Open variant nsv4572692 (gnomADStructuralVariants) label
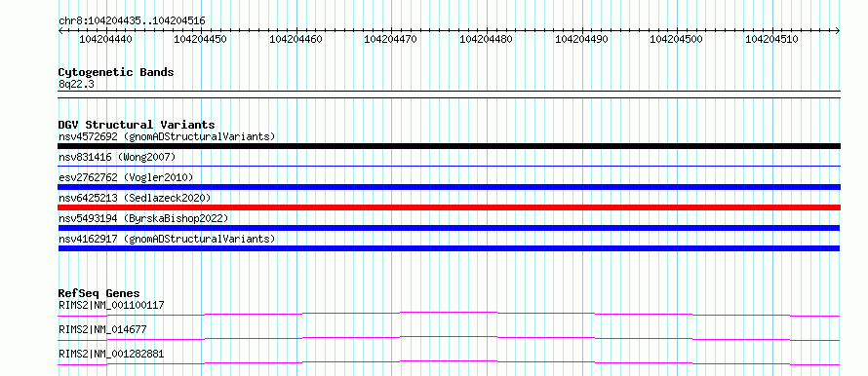The height and width of the screenshot is (376, 868). (x=167, y=136)
